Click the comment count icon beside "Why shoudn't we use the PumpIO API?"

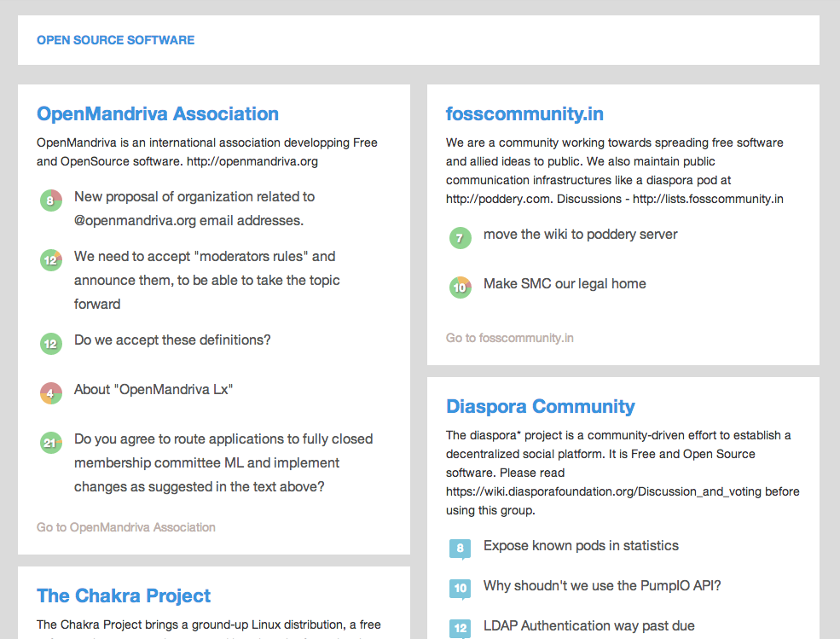461,589
